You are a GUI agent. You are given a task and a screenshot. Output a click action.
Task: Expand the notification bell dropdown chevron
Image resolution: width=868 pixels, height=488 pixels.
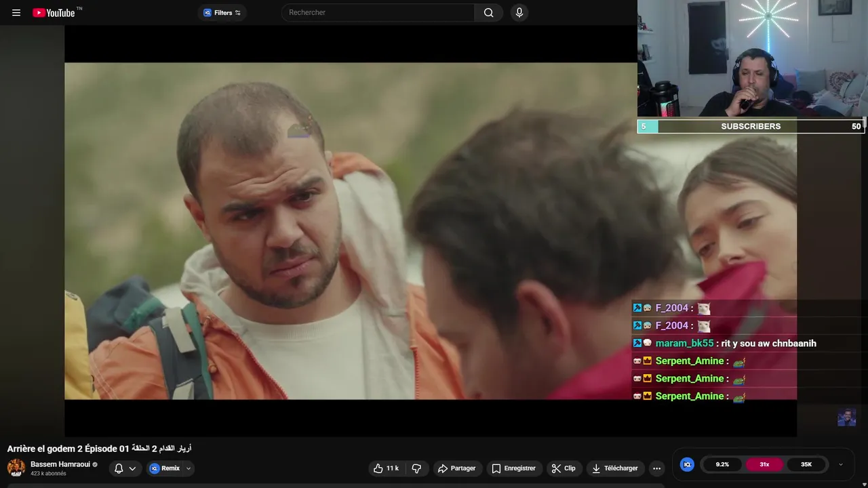point(132,468)
